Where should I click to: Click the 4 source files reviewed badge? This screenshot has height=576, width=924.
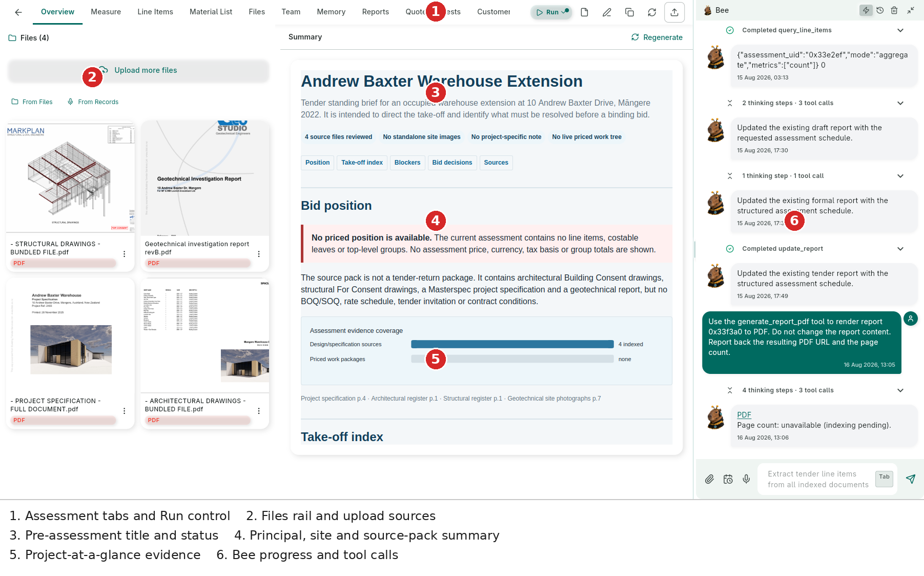338,137
